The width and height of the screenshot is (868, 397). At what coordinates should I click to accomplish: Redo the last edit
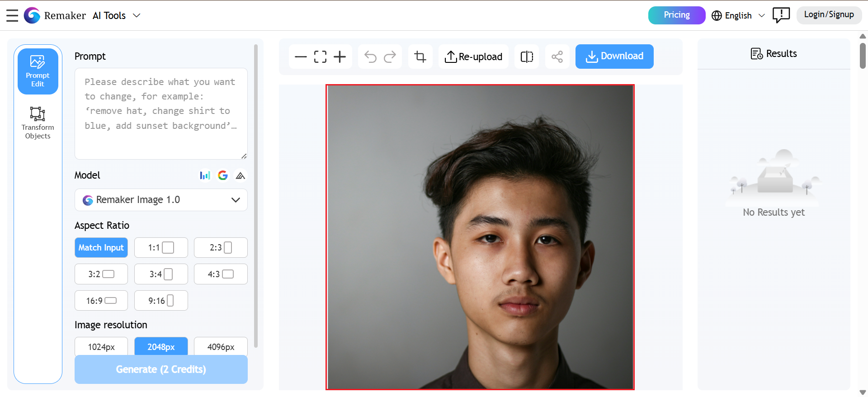click(390, 57)
